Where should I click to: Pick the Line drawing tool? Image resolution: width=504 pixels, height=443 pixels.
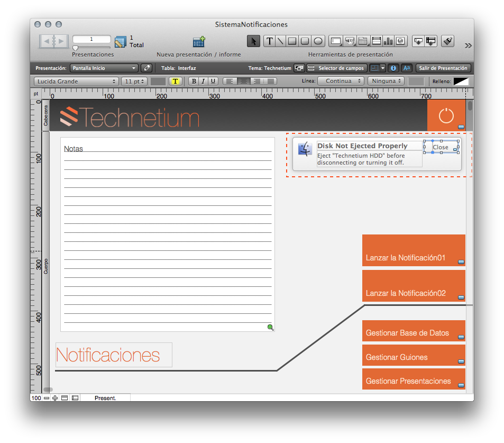(x=280, y=41)
